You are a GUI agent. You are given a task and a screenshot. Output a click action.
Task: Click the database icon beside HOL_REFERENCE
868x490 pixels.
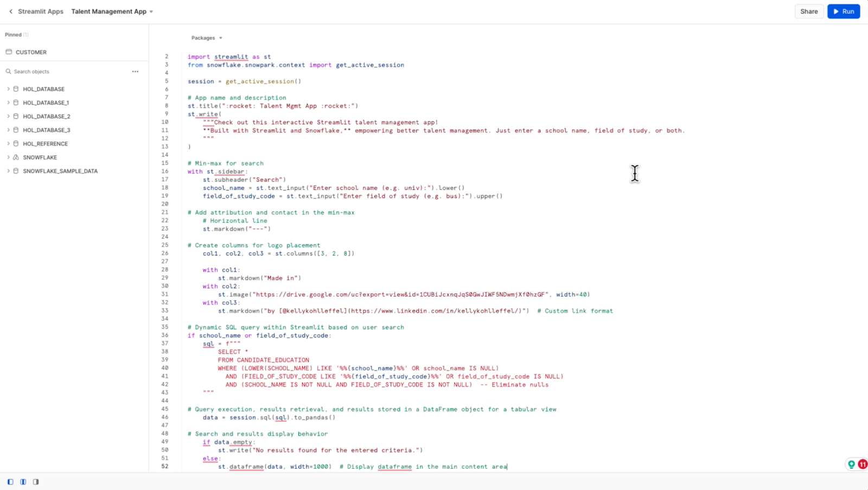(16, 144)
